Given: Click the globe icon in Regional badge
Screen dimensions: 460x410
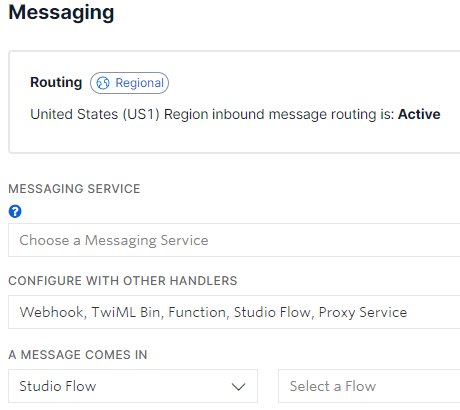Looking at the screenshot, I should coord(103,83).
